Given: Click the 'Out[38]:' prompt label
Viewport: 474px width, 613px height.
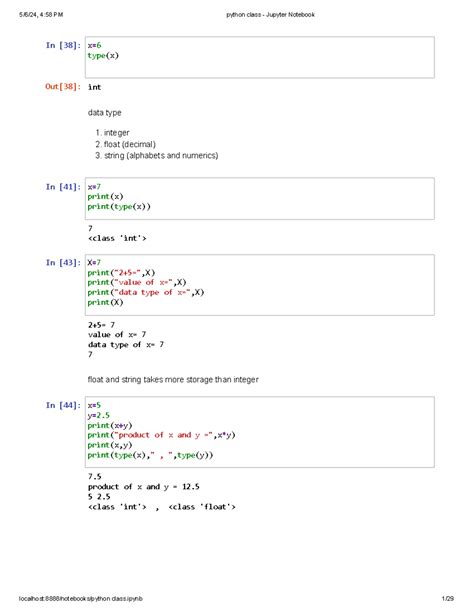Looking at the screenshot, I should (x=63, y=86).
